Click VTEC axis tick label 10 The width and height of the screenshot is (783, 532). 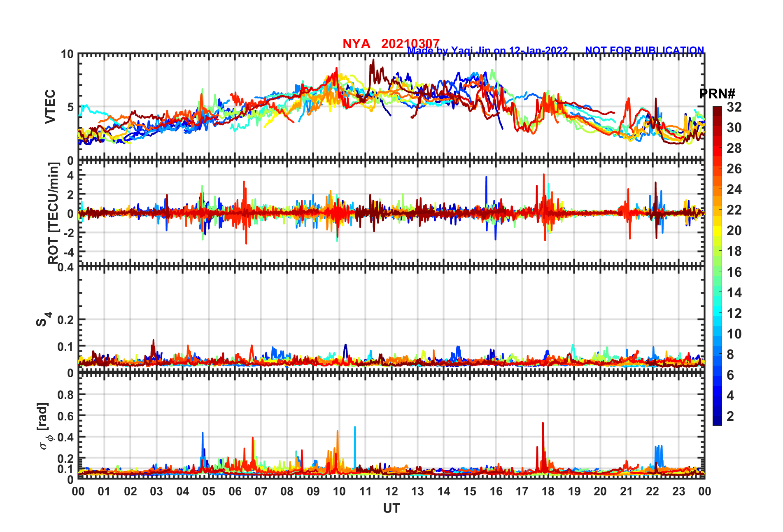click(x=67, y=54)
